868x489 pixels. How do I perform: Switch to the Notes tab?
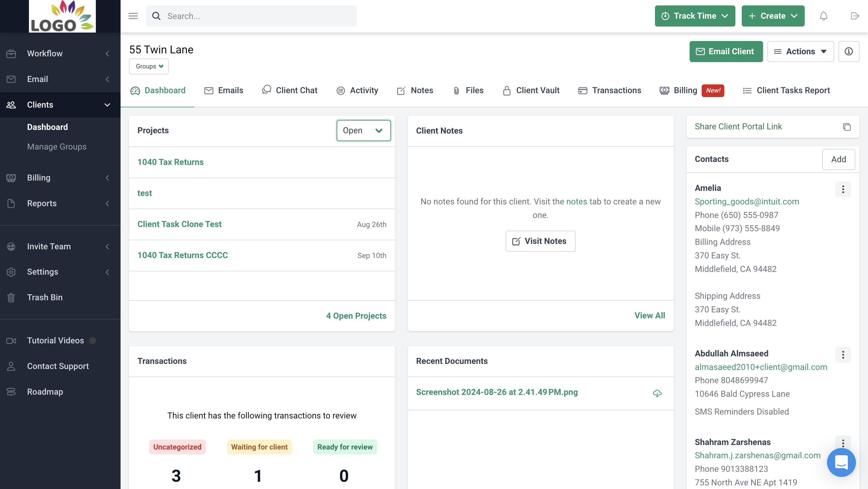(415, 90)
